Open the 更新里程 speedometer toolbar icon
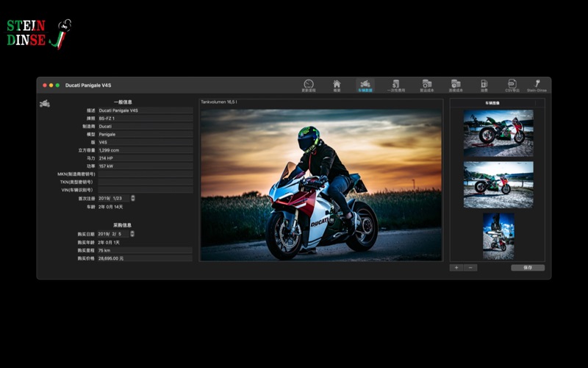The height and width of the screenshot is (368, 588). pos(309,85)
